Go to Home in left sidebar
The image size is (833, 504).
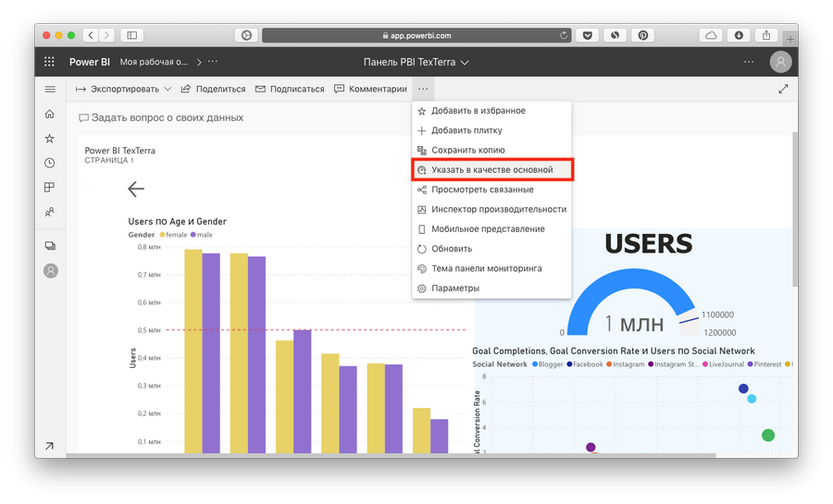pyautogui.click(x=50, y=114)
